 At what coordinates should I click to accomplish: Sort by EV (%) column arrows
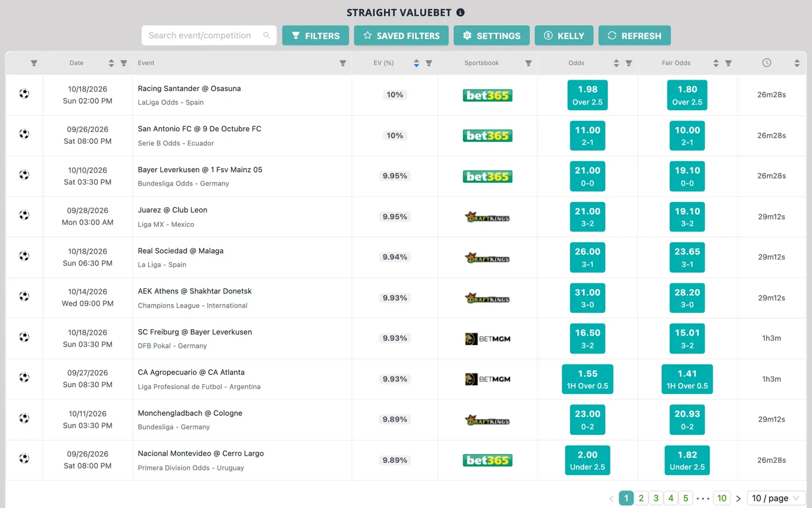pos(416,63)
